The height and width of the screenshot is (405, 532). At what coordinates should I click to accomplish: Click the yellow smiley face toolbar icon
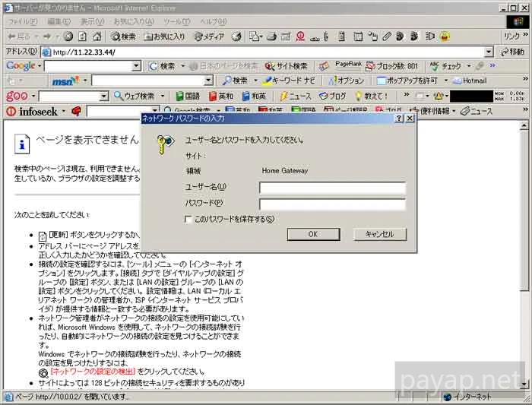point(445,36)
